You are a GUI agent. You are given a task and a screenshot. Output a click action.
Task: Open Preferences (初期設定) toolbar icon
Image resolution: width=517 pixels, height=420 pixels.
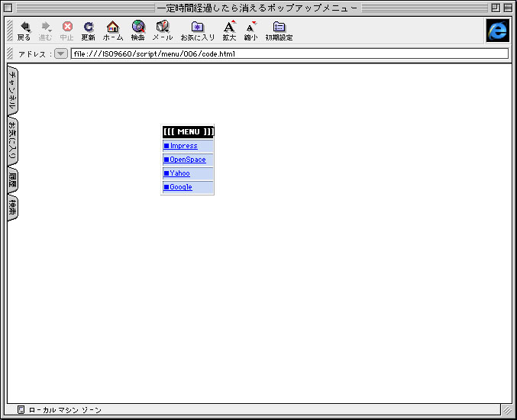click(x=279, y=31)
